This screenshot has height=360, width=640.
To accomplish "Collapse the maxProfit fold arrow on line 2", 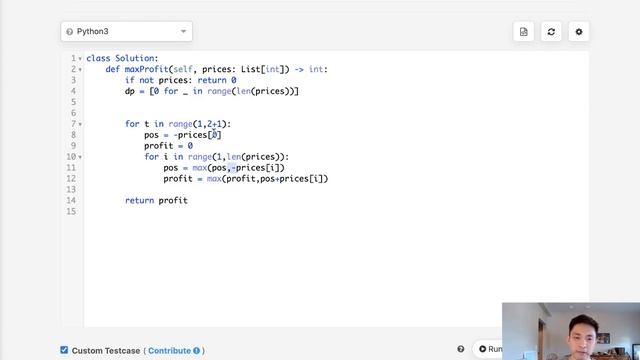I will click(x=80, y=70).
